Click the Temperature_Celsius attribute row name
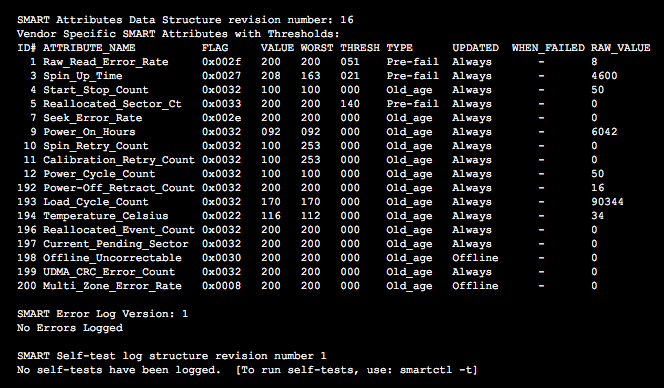The image size is (664, 388). click(x=105, y=216)
